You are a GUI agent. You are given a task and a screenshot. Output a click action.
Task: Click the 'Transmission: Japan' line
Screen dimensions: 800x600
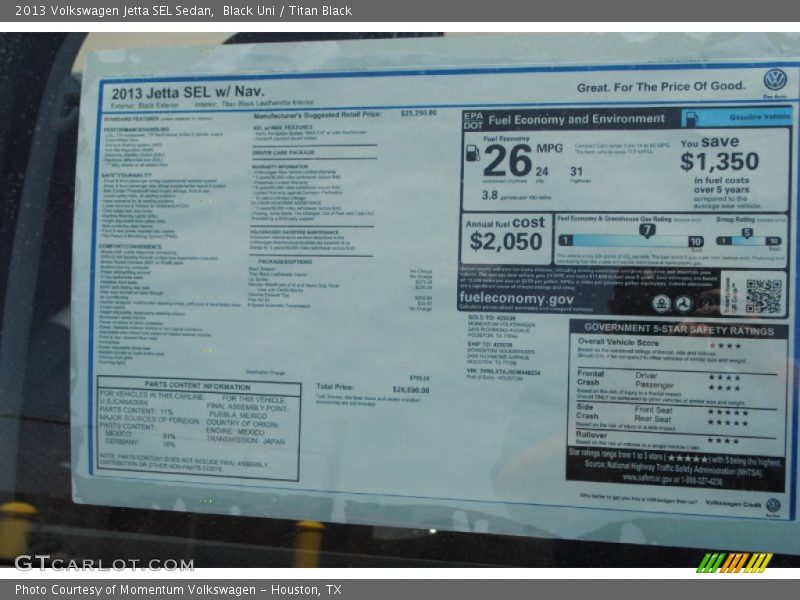click(x=245, y=441)
